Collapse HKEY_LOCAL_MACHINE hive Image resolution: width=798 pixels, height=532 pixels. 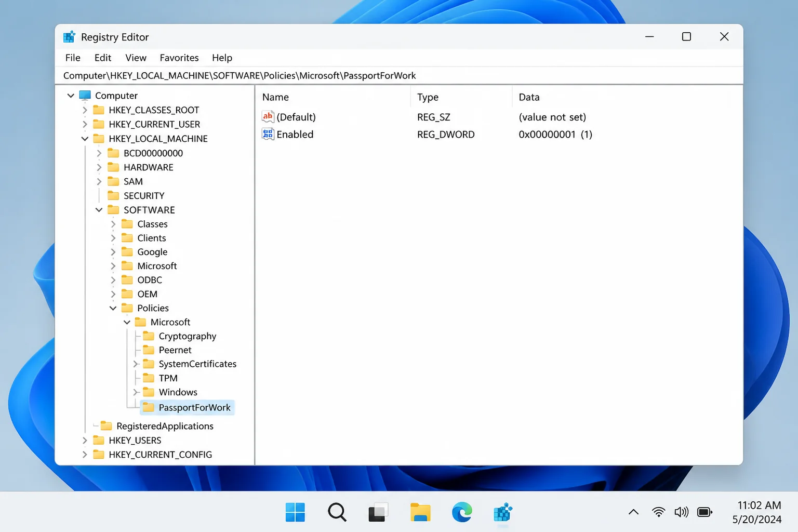(x=85, y=139)
